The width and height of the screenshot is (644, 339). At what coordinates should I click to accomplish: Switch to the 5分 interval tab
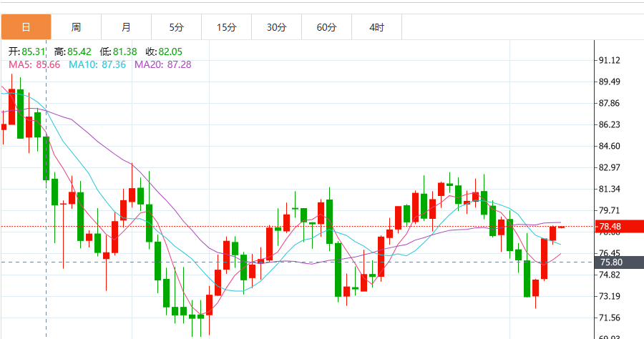(176, 27)
